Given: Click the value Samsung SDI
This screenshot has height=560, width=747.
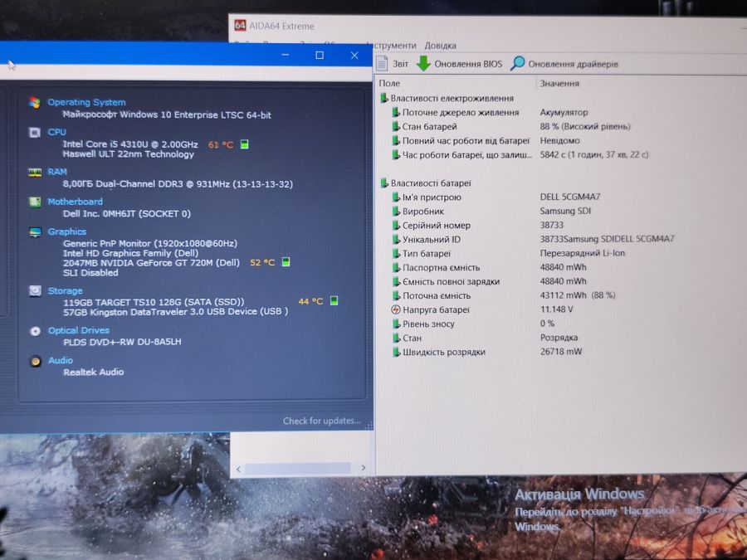Looking at the screenshot, I should point(565,211).
